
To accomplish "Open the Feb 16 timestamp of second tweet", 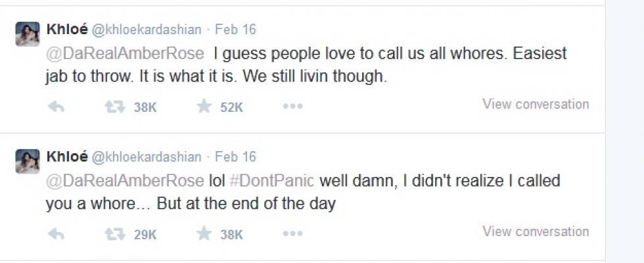I will 235,157.
